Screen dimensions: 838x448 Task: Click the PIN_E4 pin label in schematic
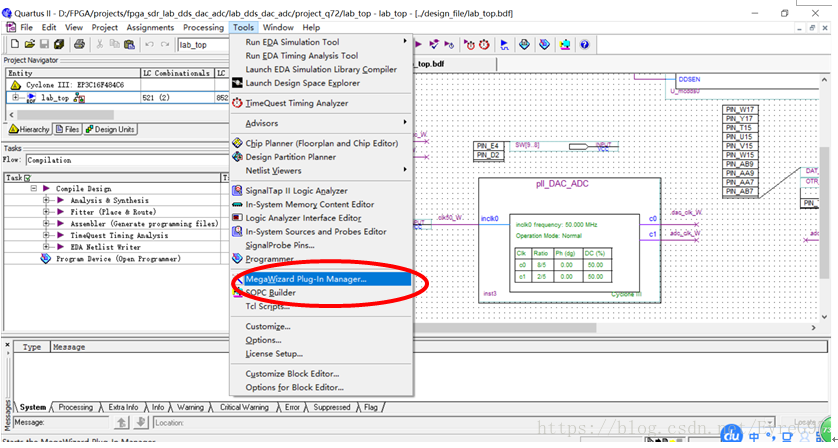[488, 146]
